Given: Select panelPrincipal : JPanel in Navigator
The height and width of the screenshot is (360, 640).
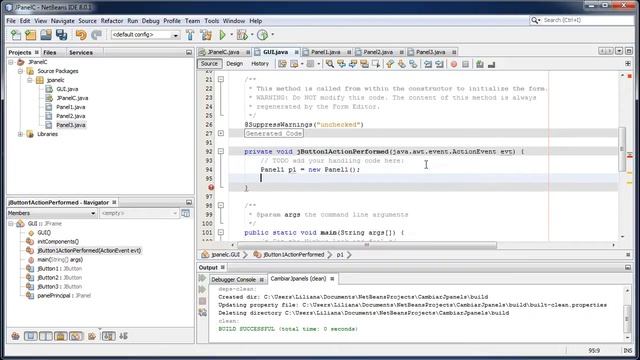Looking at the screenshot, I should (x=64, y=296).
